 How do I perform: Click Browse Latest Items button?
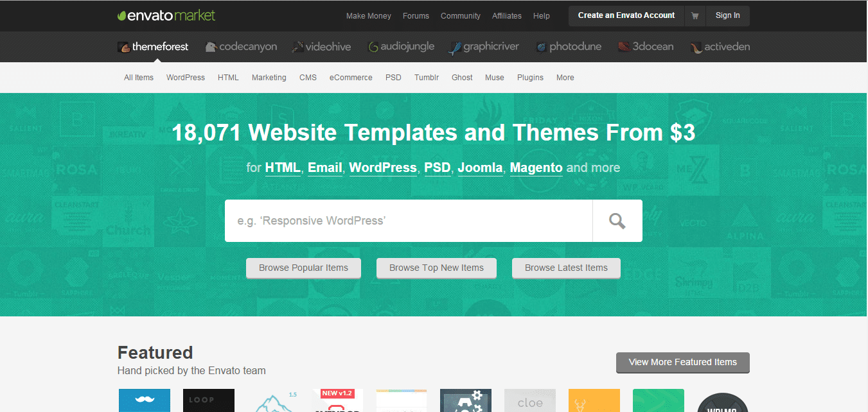[x=566, y=268]
